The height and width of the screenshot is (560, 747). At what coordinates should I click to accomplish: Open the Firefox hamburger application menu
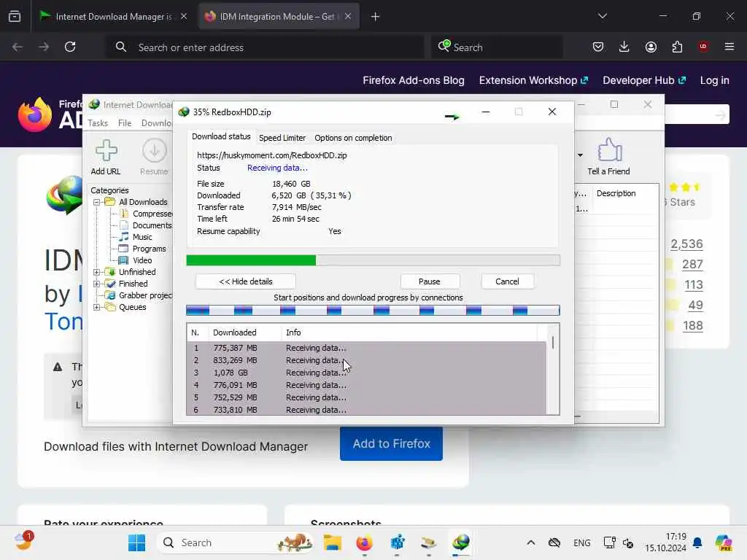pyautogui.click(x=729, y=47)
